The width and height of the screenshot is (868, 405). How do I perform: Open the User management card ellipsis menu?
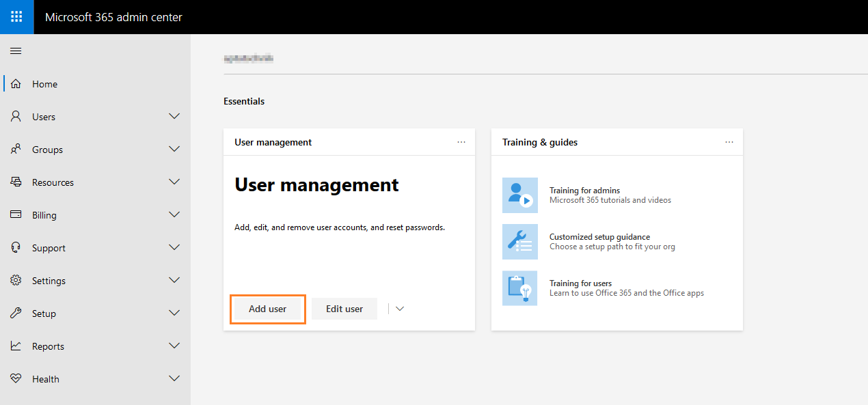pos(461,142)
